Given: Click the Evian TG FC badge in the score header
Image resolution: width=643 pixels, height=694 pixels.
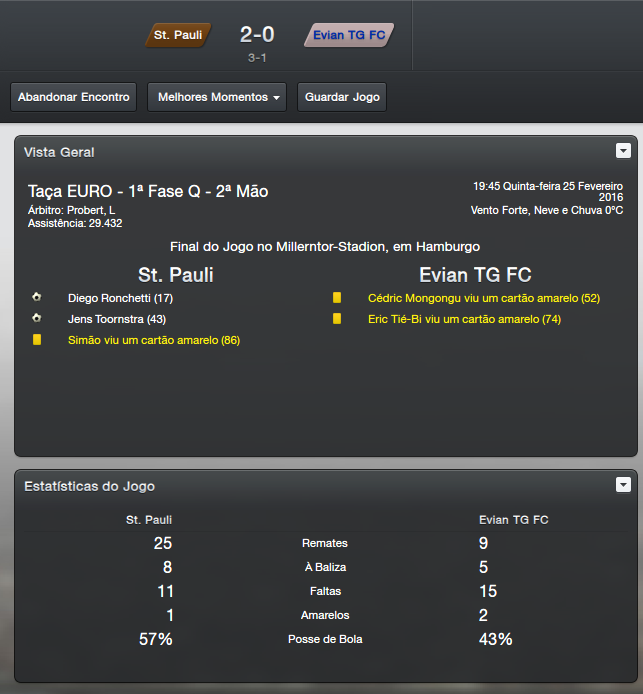Looking at the screenshot, I should (x=349, y=35).
